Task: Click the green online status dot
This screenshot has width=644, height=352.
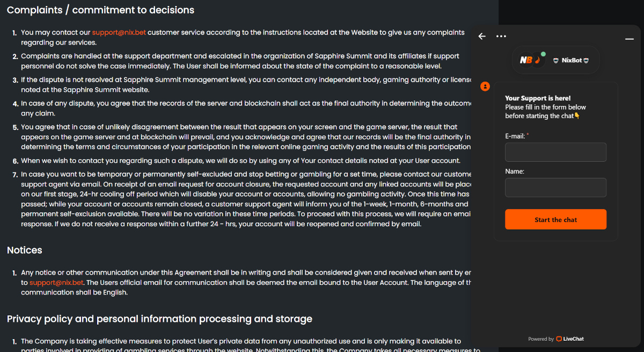Action: [543, 54]
